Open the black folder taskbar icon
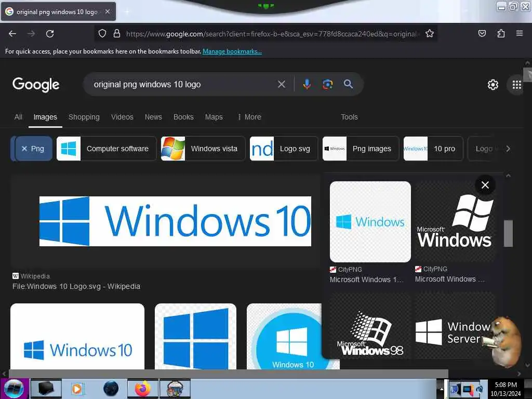 (46, 389)
